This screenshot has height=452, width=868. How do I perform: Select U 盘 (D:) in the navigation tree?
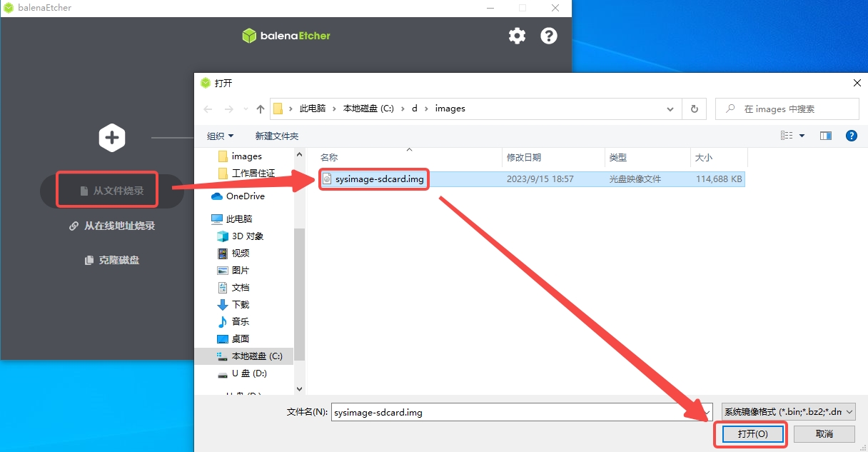(242, 373)
